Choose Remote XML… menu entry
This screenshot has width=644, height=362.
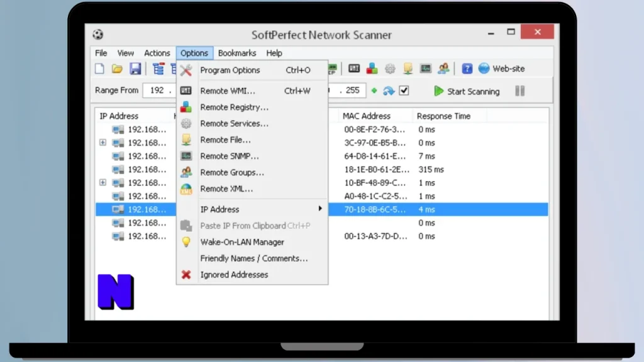[x=252, y=189]
